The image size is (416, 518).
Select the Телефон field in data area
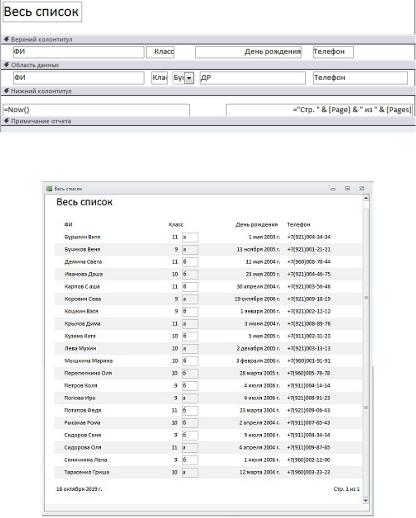(x=360, y=78)
